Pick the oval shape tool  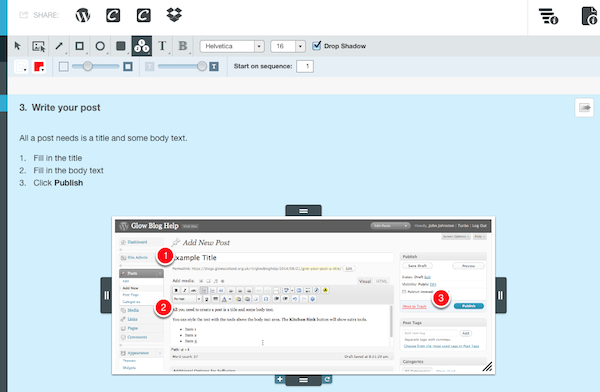click(100, 46)
